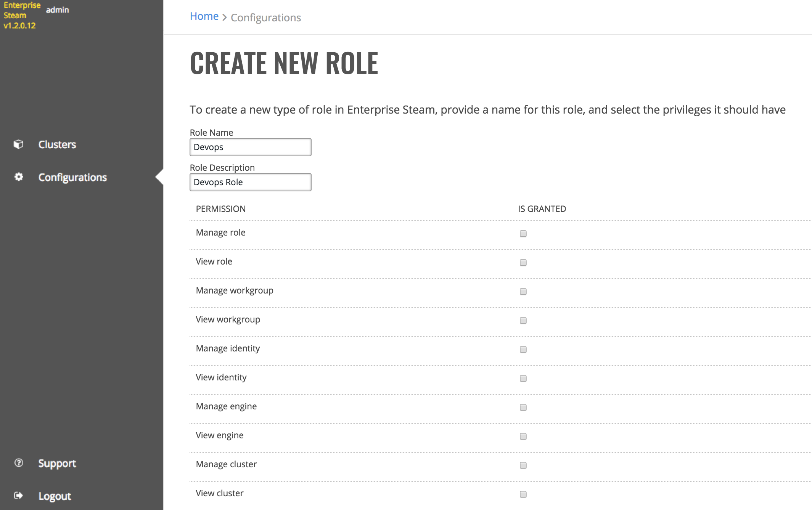
Task: Click the Enterprise Steam version logo text
Action: pyautogui.click(x=22, y=15)
